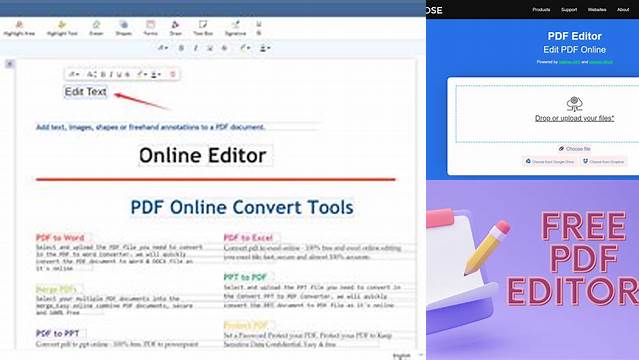
Task: Open the Support menu
Action: coord(569,9)
